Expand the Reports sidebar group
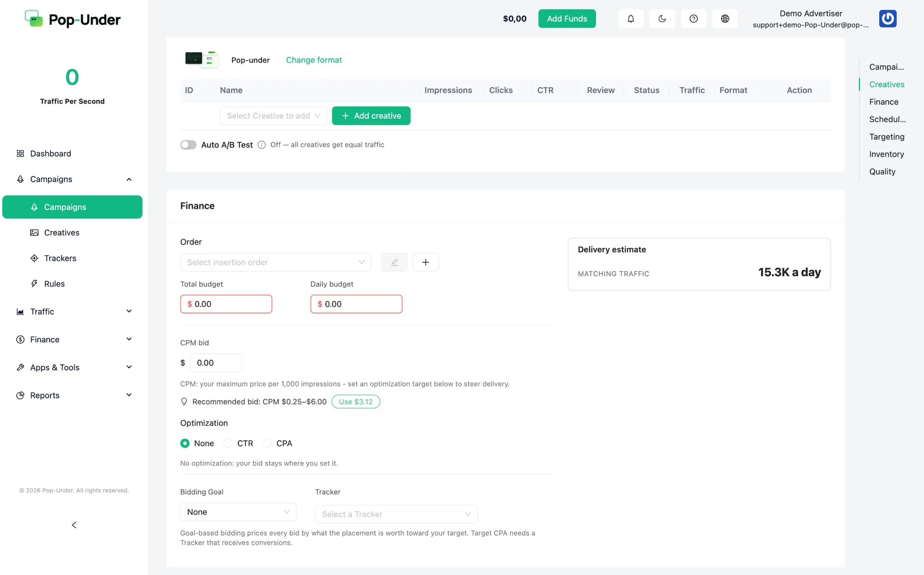 [129, 395]
